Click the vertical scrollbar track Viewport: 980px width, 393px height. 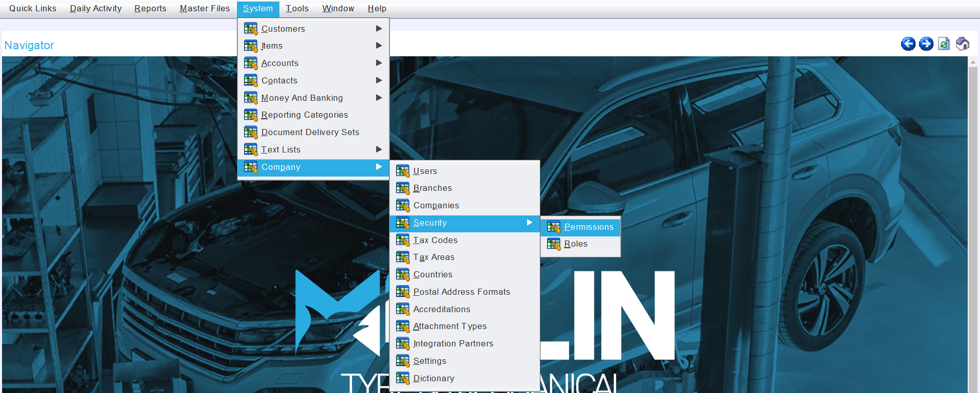973,230
